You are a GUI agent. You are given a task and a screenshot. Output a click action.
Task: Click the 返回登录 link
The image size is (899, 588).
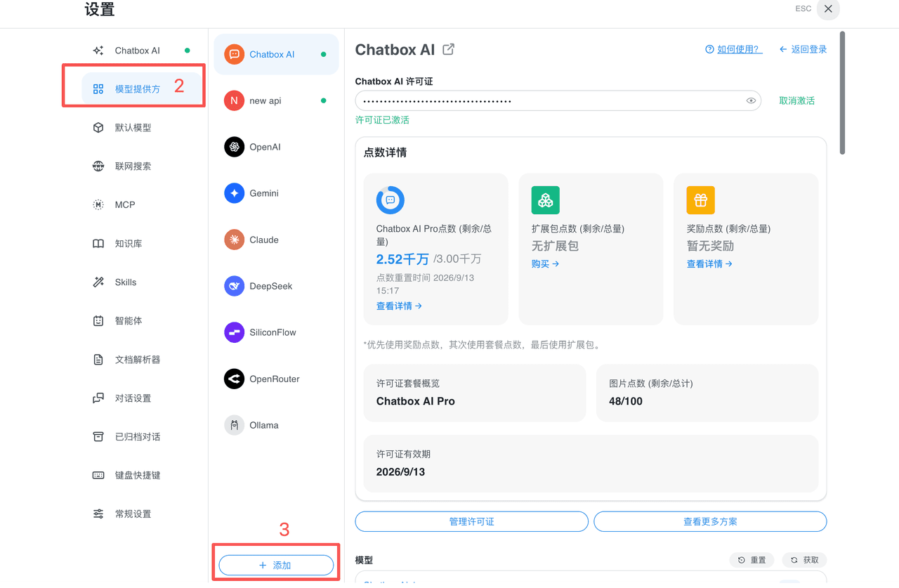point(803,49)
